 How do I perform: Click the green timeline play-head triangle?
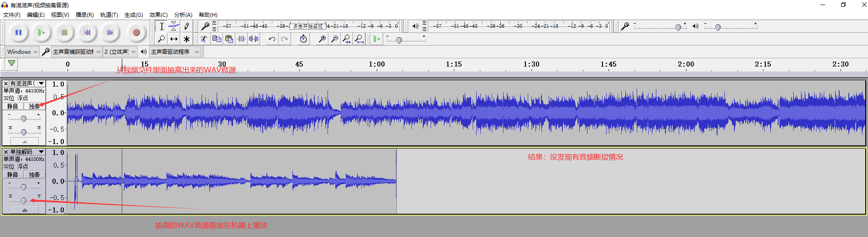[11, 63]
